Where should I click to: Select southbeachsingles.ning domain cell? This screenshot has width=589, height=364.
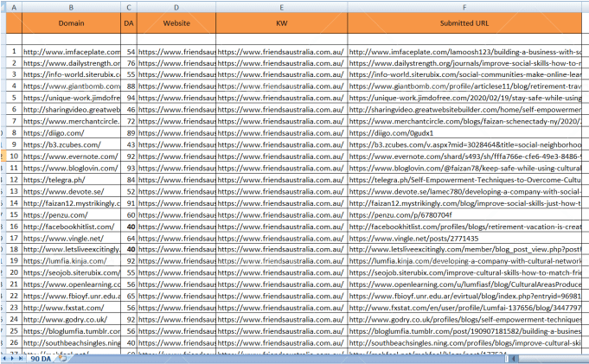pos(72,342)
